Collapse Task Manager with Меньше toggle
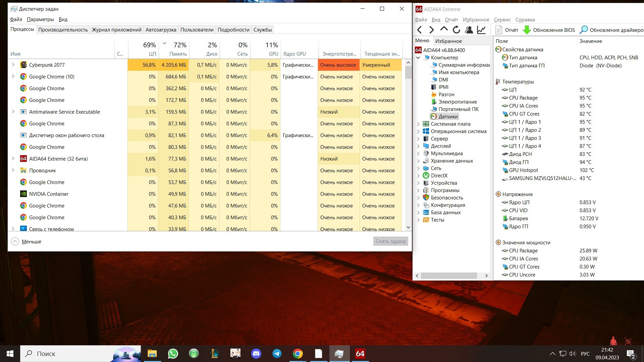The height and width of the screenshot is (362, 644). click(26, 241)
